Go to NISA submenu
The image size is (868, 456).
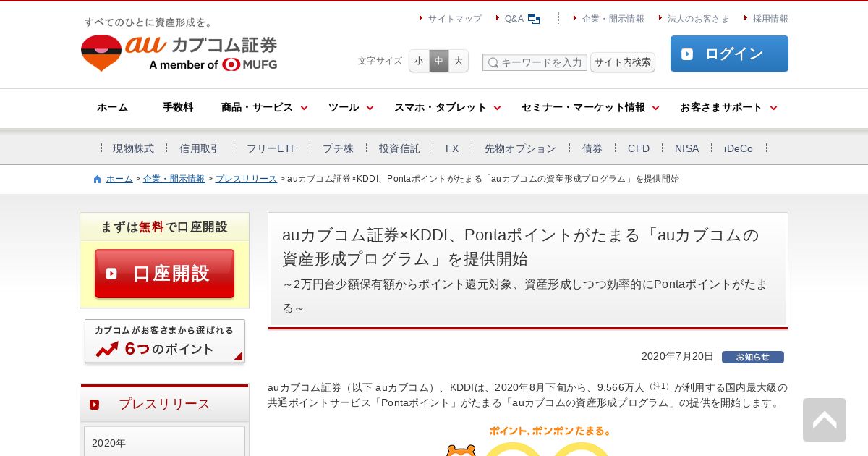687,148
